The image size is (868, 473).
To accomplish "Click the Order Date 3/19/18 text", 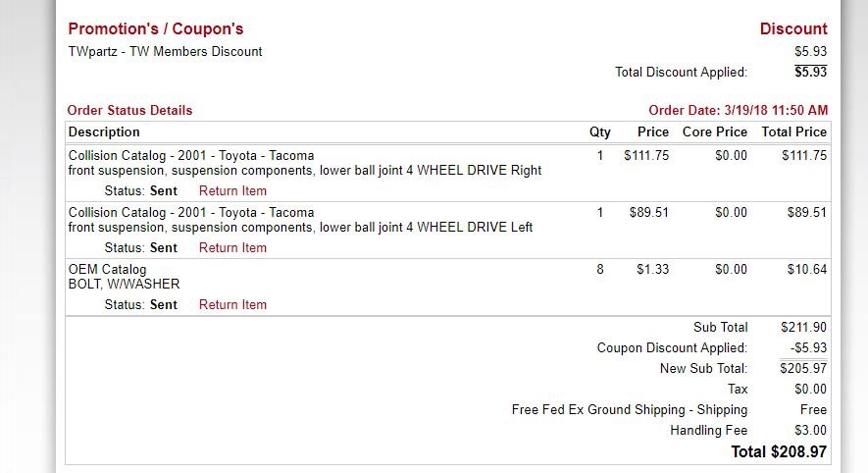I will [x=738, y=110].
